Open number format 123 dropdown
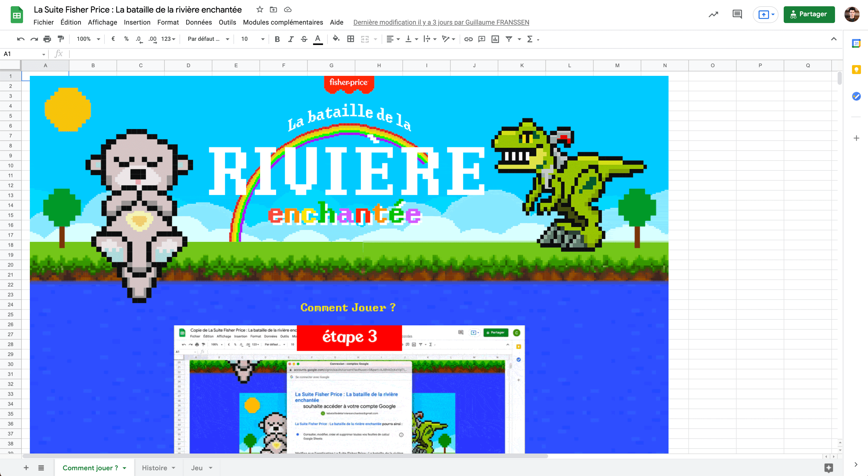This screenshot has width=868, height=476. pyautogui.click(x=168, y=39)
